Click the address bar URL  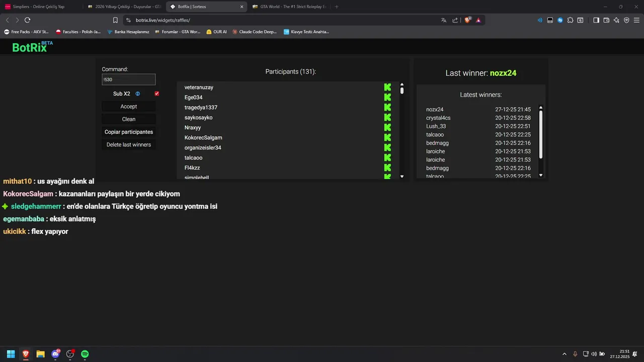pyautogui.click(x=163, y=20)
